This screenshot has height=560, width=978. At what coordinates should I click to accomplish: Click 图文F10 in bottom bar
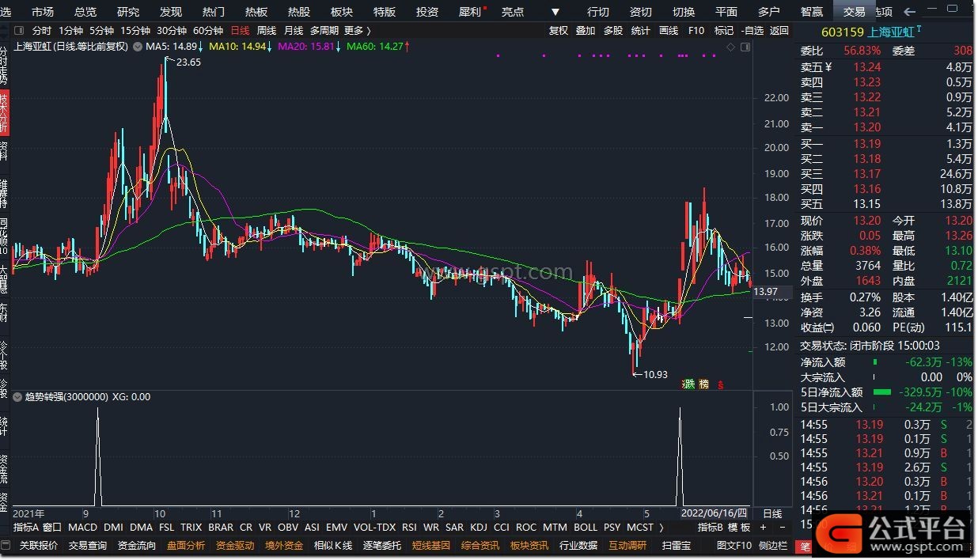click(734, 545)
